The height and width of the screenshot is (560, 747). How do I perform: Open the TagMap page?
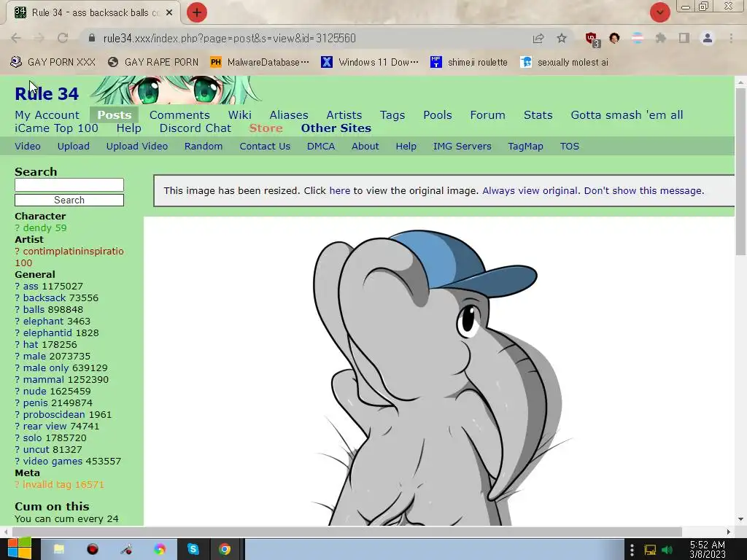[525, 146]
